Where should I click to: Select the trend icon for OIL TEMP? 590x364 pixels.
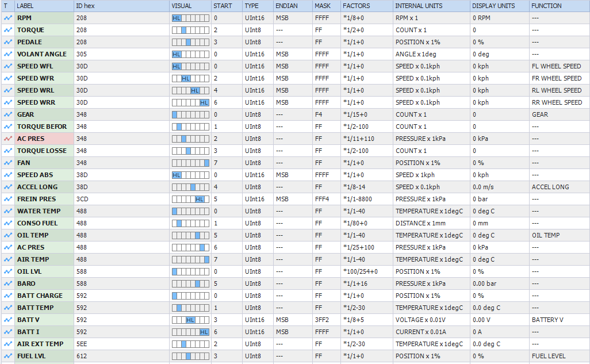tap(8, 235)
